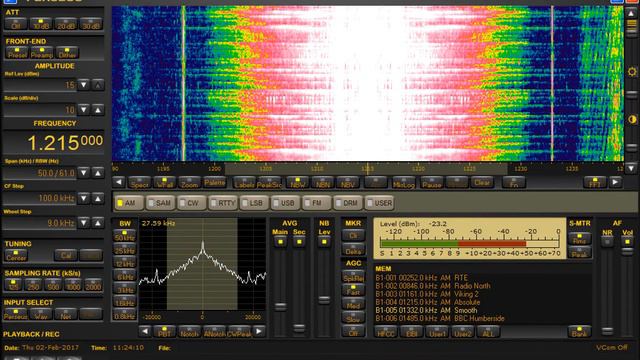
Task: Toggle the NBW noise blanker
Action: [x=297, y=182]
